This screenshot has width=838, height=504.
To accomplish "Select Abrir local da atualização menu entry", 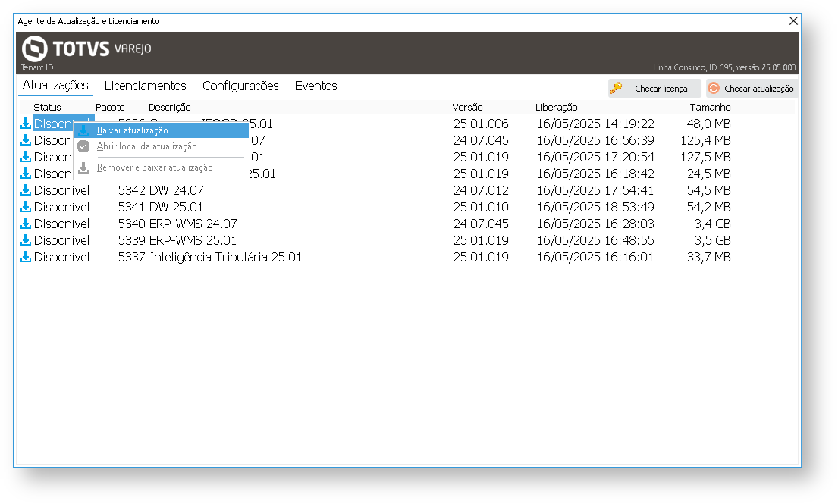I will click(162, 146).
